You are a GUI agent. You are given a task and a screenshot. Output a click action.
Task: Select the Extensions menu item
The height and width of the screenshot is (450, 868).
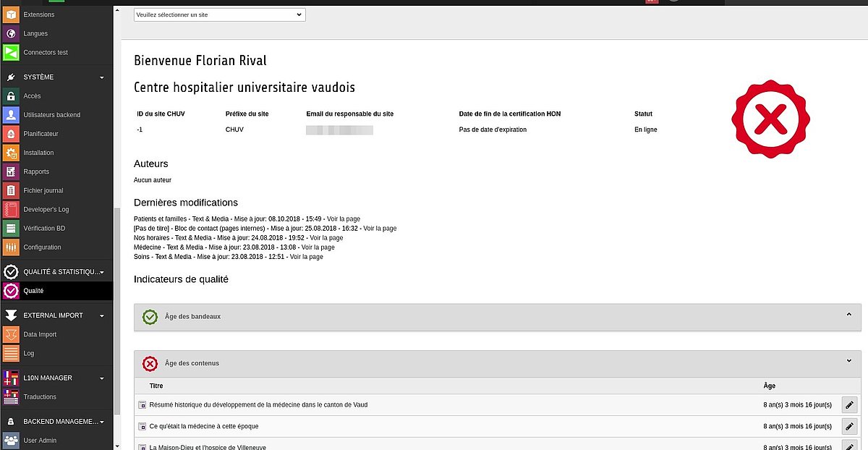pos(56,14)
